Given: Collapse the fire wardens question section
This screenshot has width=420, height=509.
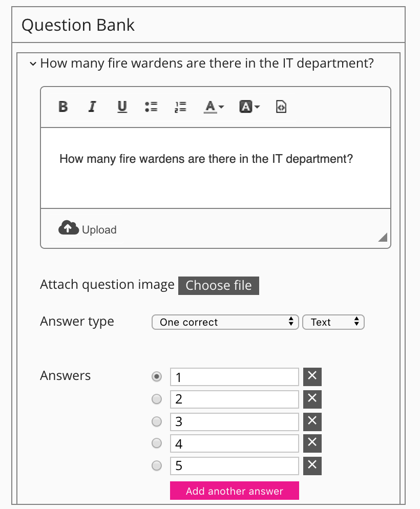Looking at the screenshot, I should (33, 64).
